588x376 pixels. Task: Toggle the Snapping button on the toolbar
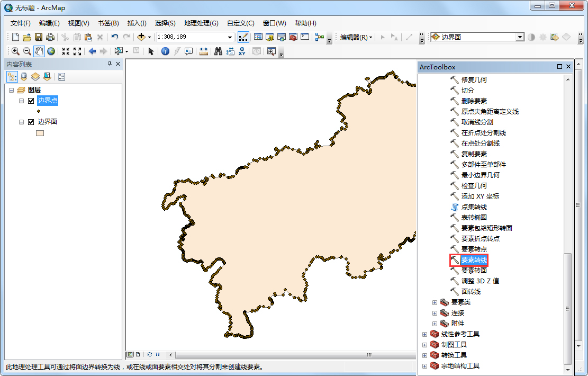click(242, 37)
